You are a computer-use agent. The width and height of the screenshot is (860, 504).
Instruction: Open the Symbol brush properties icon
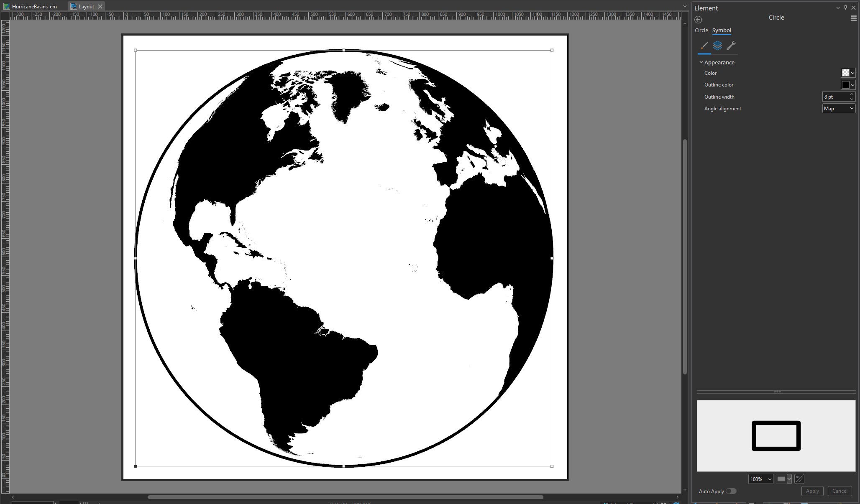click(x=704, y=46)
